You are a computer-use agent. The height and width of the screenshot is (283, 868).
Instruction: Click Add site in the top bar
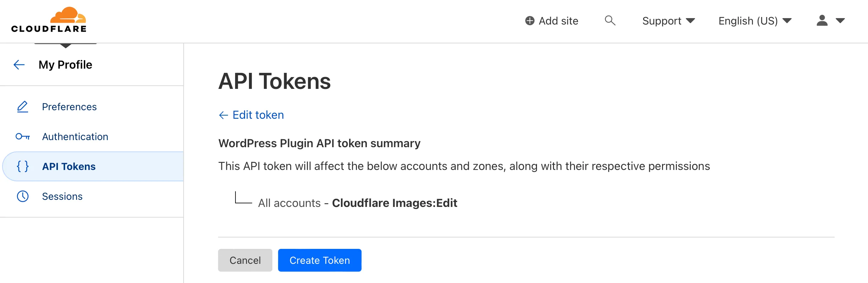coord(559,21)
